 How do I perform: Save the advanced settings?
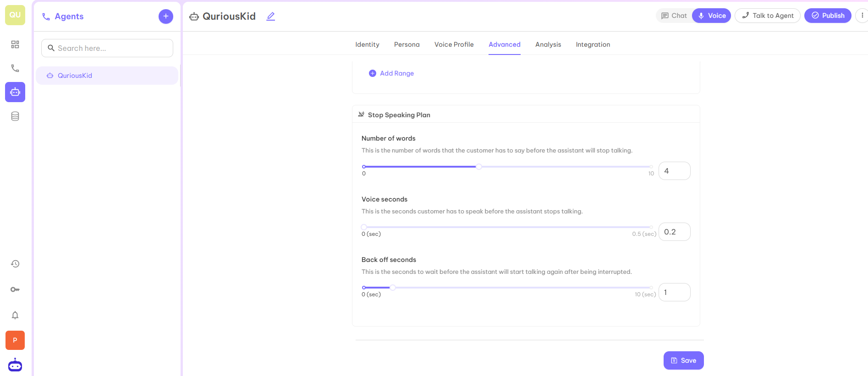(x=684, y=360)
